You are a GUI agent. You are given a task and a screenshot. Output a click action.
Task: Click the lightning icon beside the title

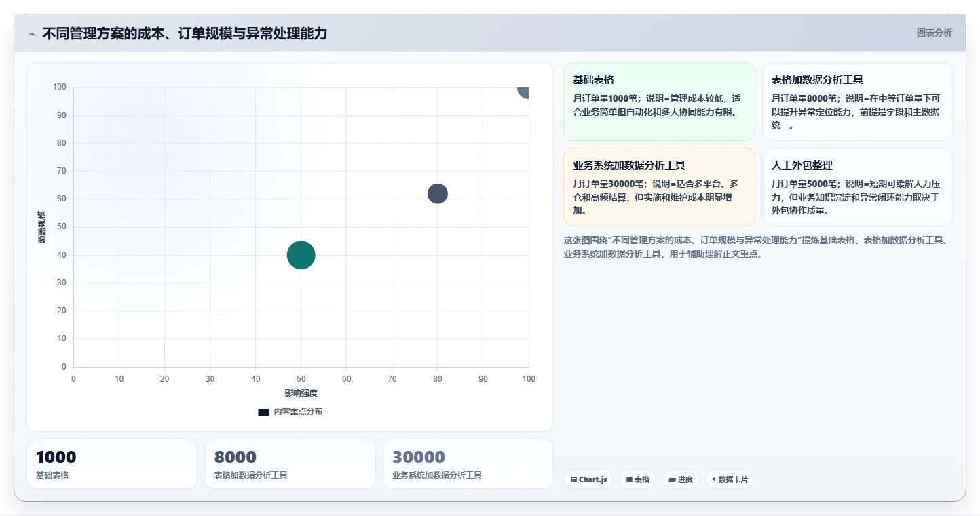[x=33, y=34]
